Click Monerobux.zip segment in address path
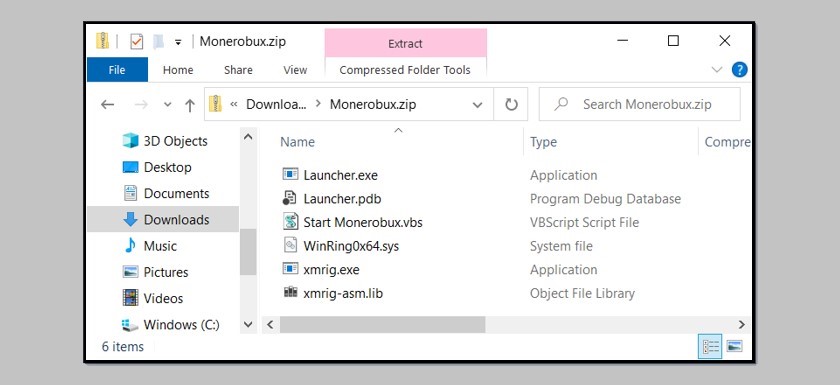840x385 pixels. [373, 104]
